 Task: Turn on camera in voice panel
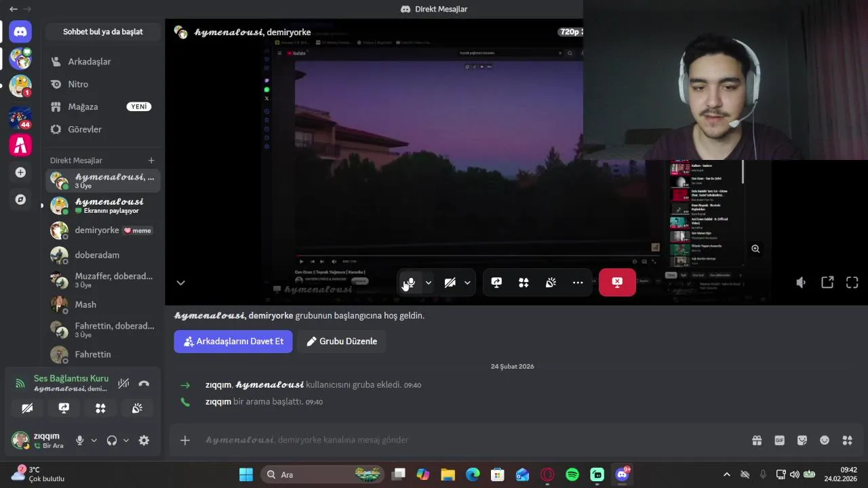[27, 408]
